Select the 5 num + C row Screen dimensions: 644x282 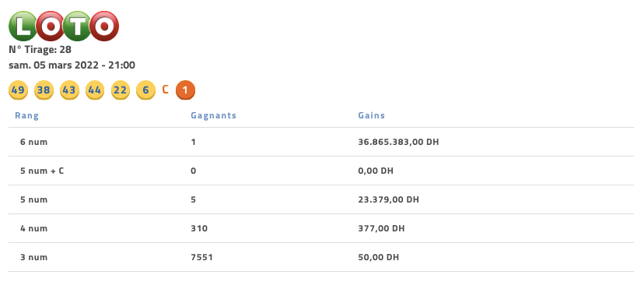[x=321, y=171]
